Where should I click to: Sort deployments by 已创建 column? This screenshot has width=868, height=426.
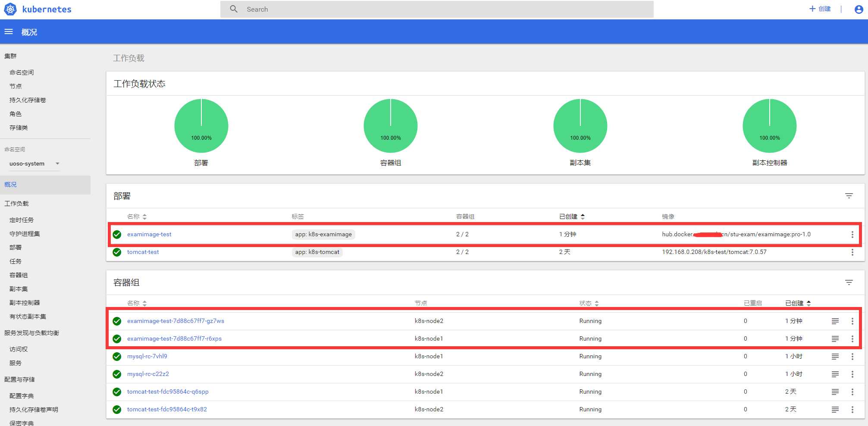tap(572, 216)
